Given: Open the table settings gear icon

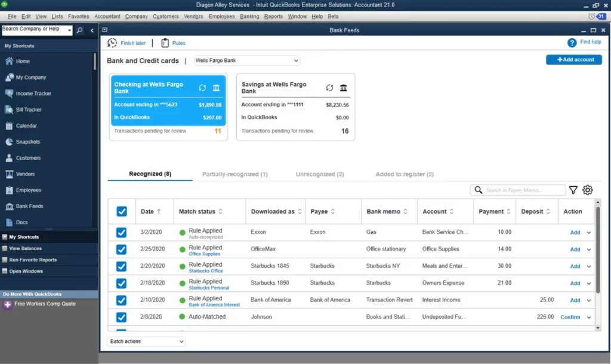Looking at the screenshot, I should click(588, 190).
